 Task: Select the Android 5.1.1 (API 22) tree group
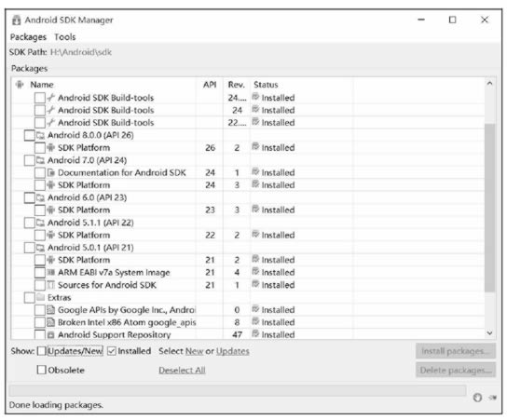tap(90, 223)
